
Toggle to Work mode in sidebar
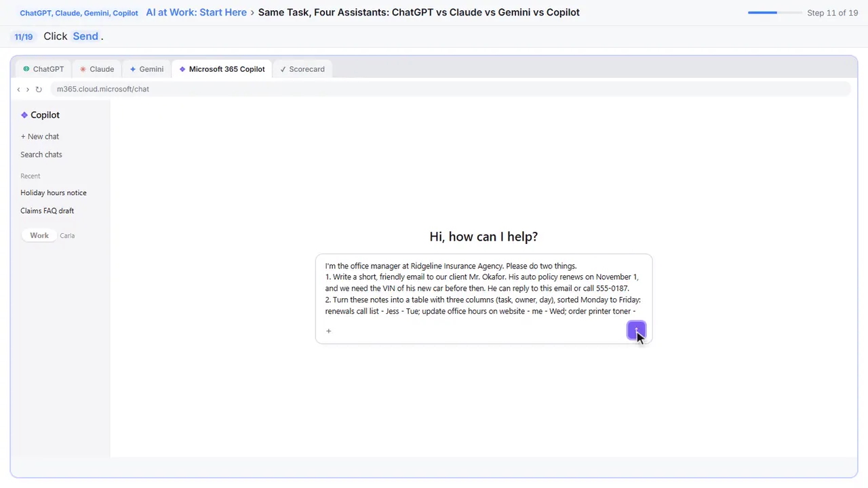[x=39, y=235]
